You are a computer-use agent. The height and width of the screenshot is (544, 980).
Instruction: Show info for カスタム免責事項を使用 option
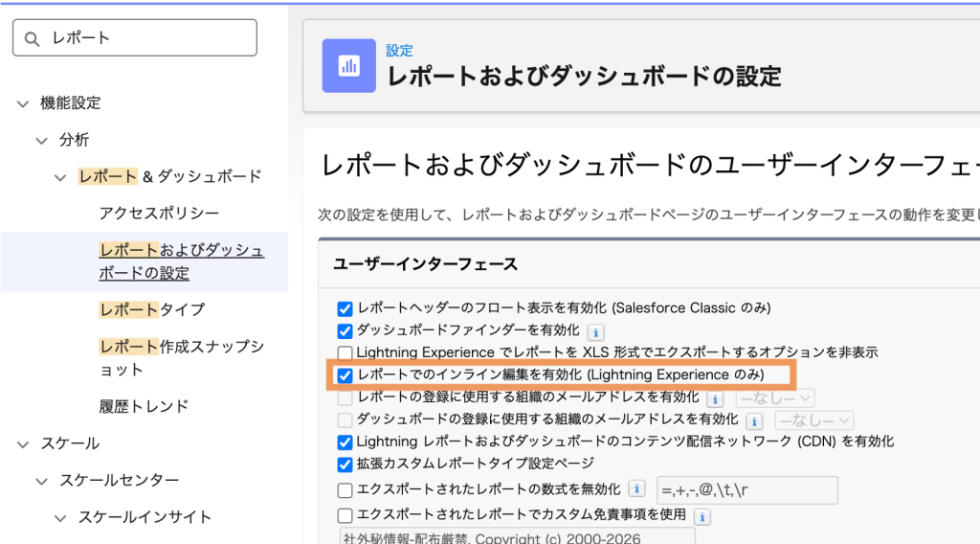(x=702, y=516)
